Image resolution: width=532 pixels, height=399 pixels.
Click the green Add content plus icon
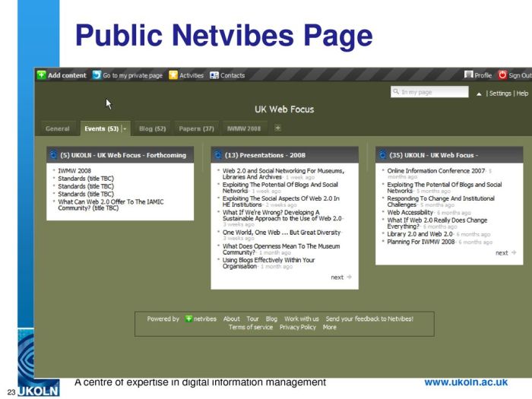click(x=41, y=75)
